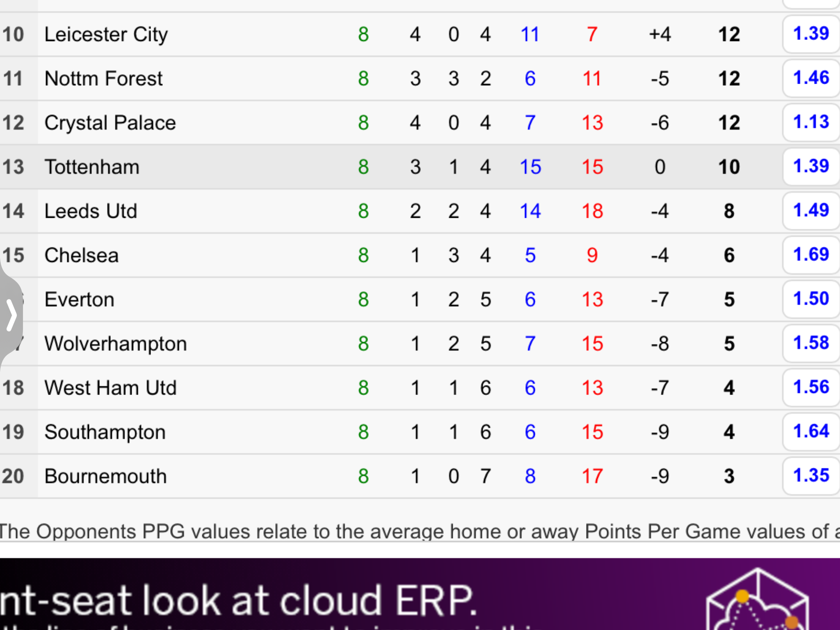Select Leeds Utd in the table
This screenshot has height=630, width=840.
91,211
